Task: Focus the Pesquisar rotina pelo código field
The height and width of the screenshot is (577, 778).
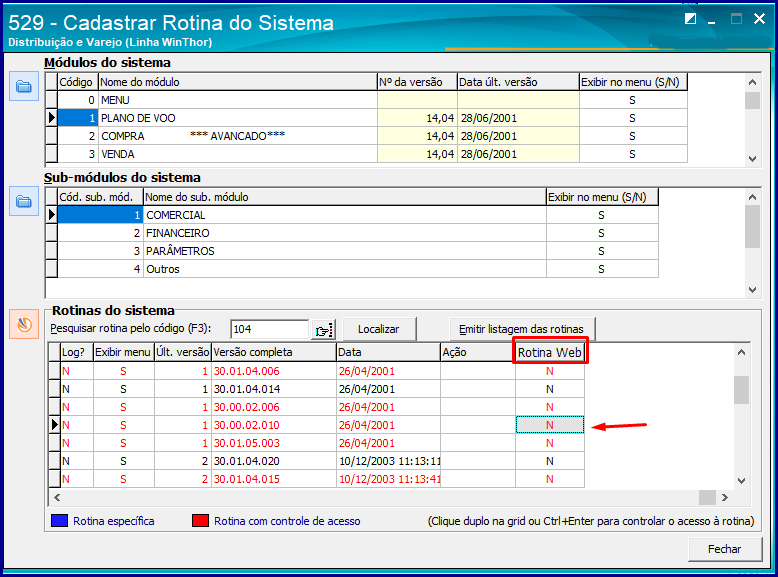Action: [x=269, y=329]
